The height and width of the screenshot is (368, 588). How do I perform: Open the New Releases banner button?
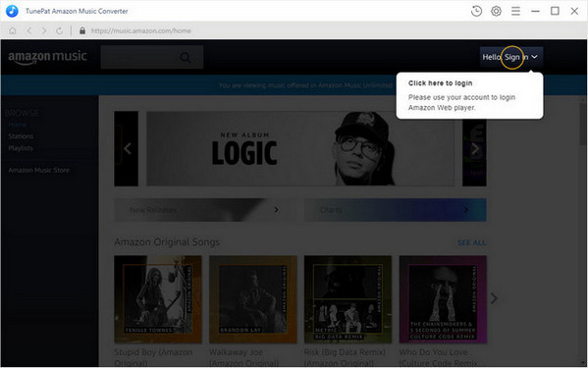pyautogui.click(x=204, y=210)
